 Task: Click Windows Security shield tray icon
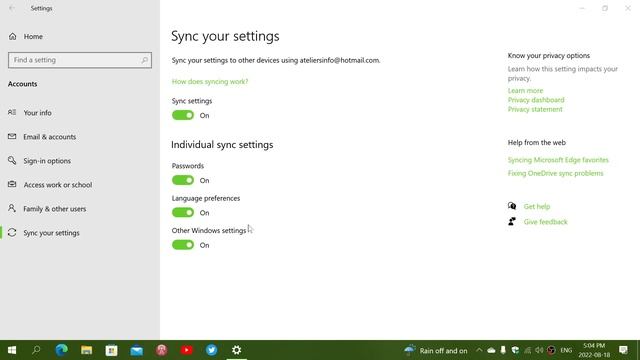(x=515, y=350)
